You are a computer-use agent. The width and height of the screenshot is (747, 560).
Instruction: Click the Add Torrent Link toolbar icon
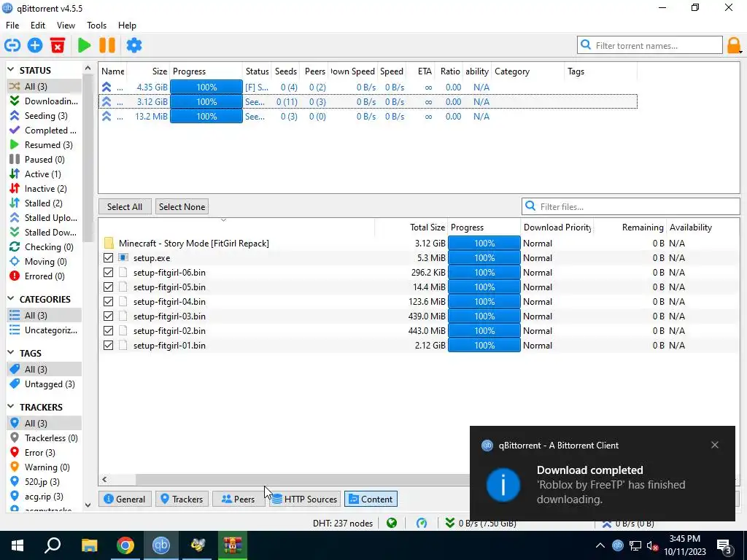point(12,46)
